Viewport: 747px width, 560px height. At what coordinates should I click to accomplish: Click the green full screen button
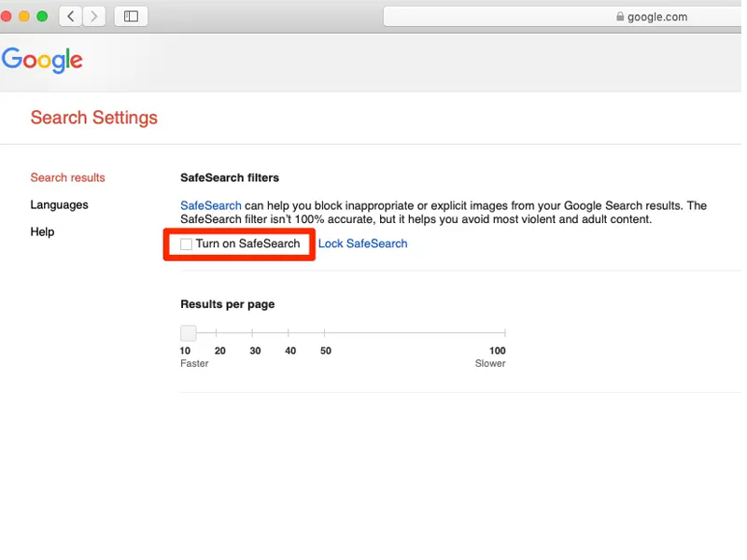point(42,17)
